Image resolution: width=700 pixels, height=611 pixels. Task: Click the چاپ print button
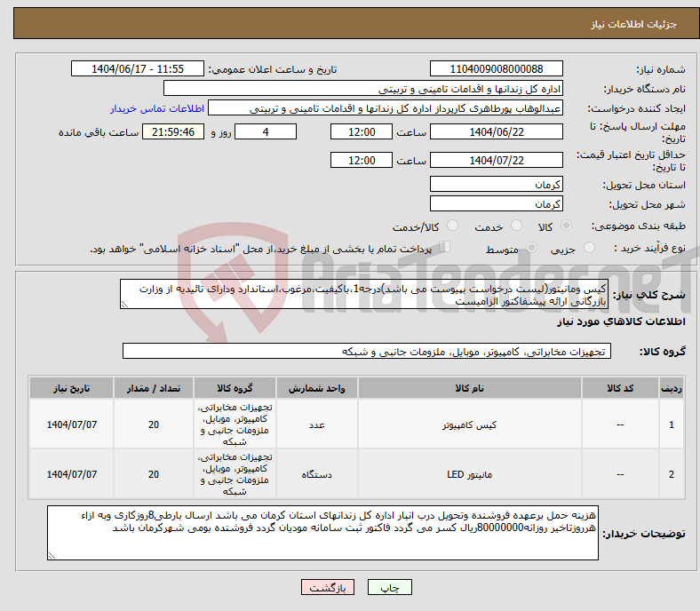(389, 587)
